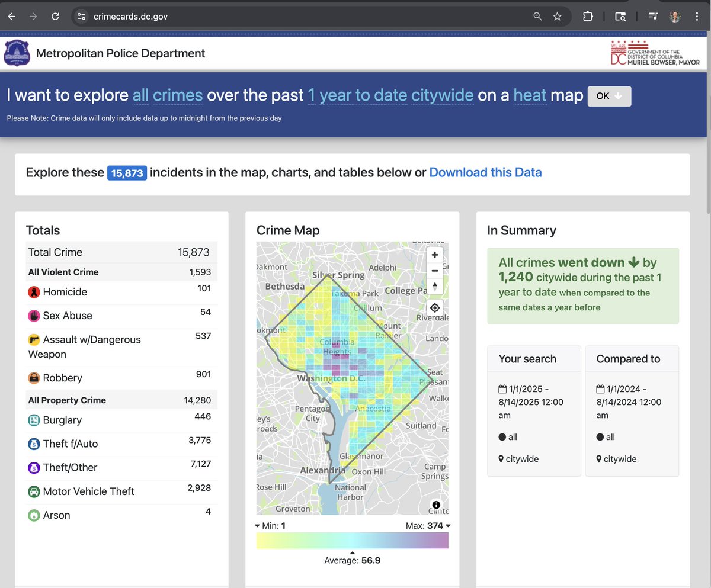Click the Motor Vehicle Theft car icon
The image size is (711, 588).
tap(34, 491)
